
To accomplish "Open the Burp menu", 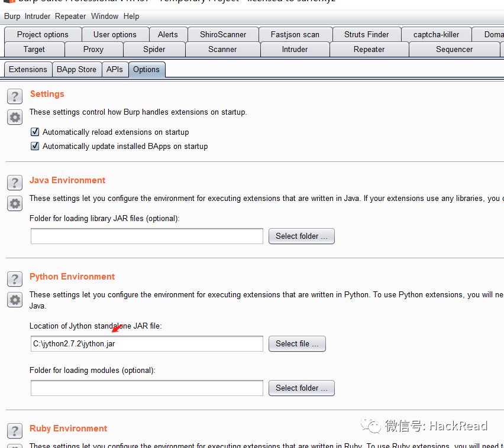I will coord(12,16).
